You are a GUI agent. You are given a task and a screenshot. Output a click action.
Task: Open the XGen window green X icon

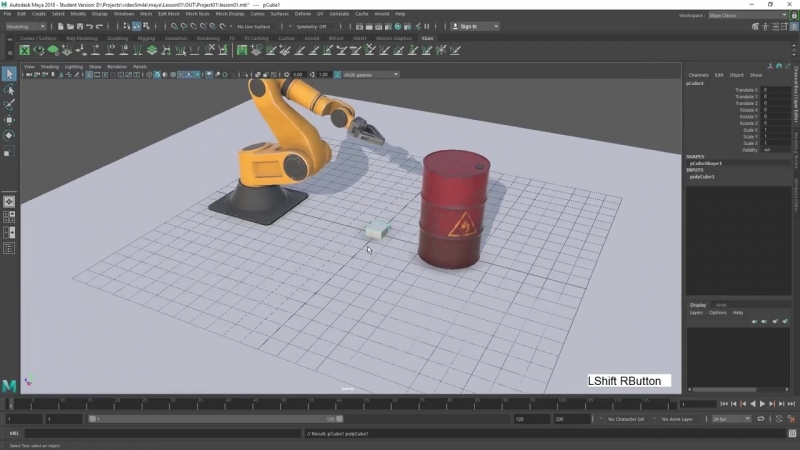coord(24,50)
